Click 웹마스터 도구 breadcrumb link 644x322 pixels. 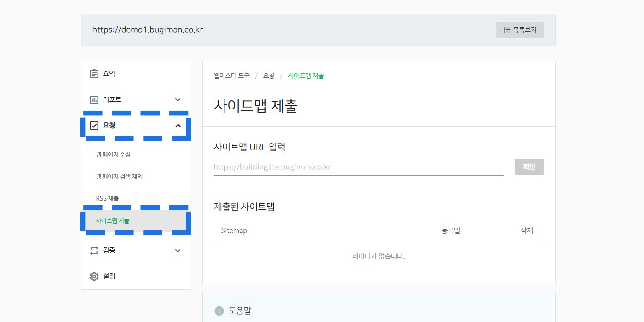click(232, 75)
